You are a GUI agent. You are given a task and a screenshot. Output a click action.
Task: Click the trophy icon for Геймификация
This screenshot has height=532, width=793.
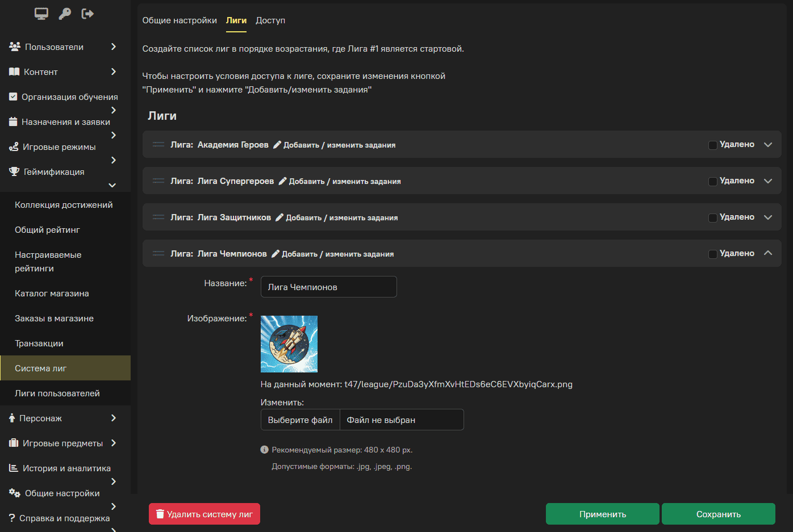(x=14, y=171)
